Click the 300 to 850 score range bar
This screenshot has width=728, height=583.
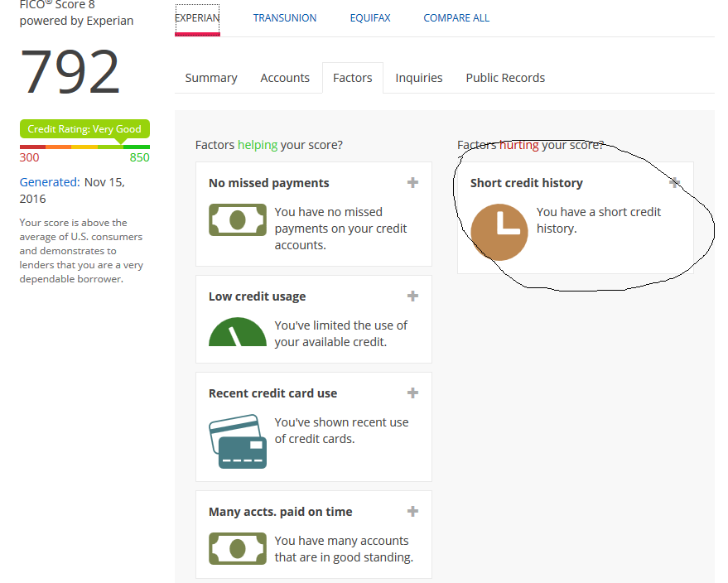point(84,147)
